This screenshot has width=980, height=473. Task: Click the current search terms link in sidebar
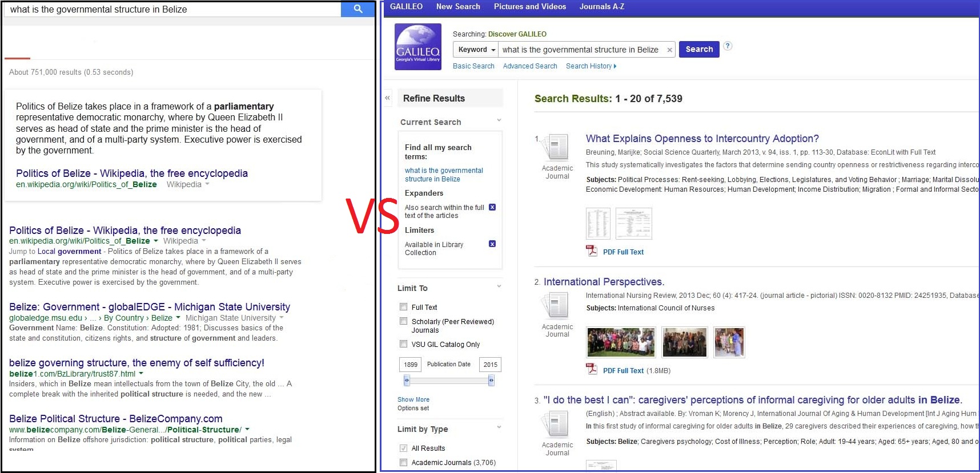coord(444,175)
